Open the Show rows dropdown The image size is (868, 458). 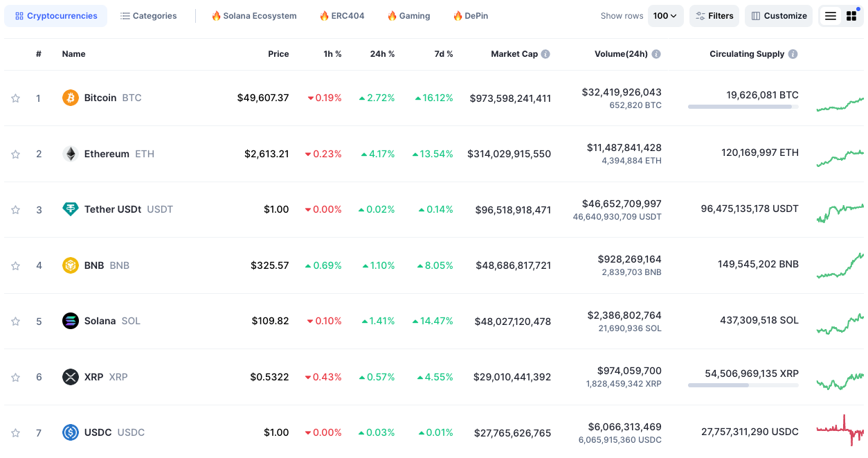pyautogui.click(x=664, y=15)
